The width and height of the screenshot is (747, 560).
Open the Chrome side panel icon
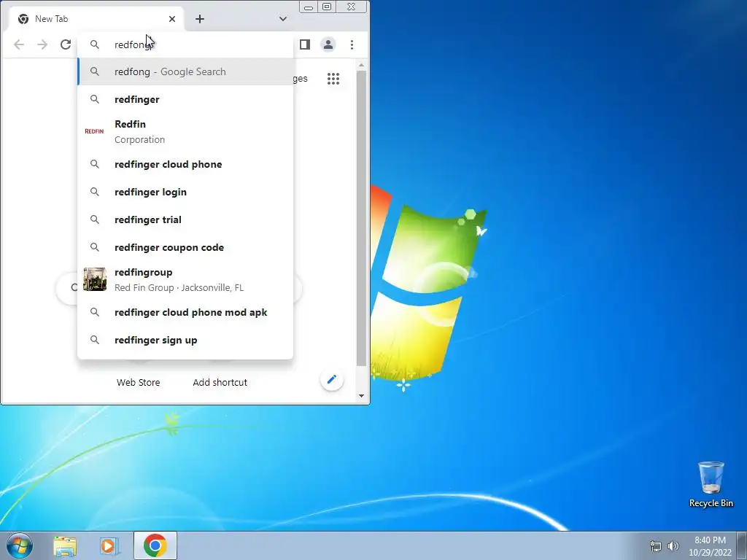pyautogui.click(x=305, y=44)
